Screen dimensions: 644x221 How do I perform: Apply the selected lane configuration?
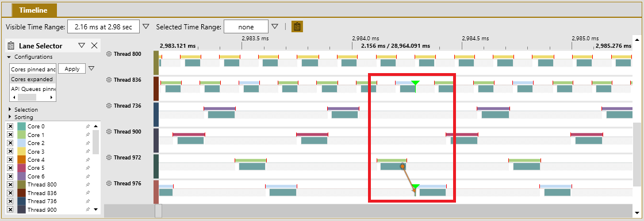click(72, 68)
